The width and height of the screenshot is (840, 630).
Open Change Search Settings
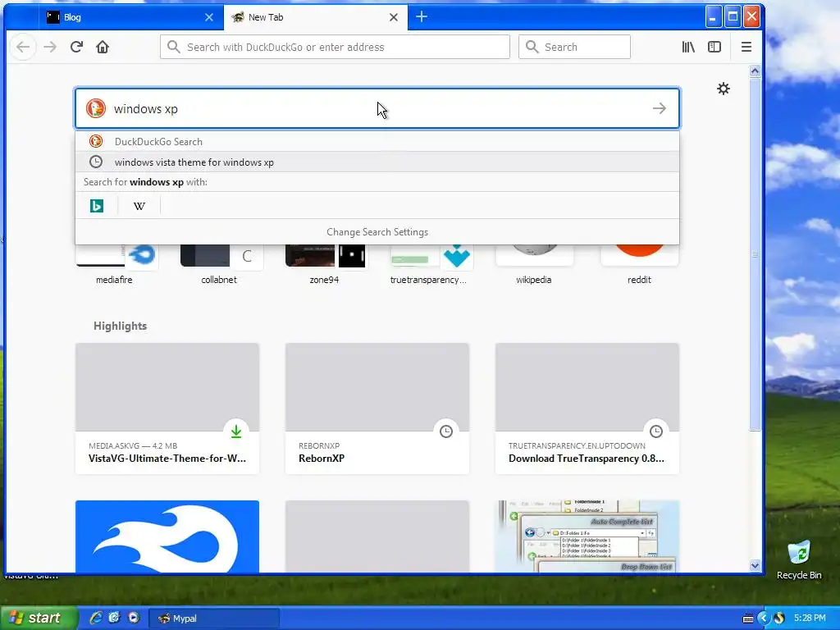pyautogui.click(x=377, y=232)
